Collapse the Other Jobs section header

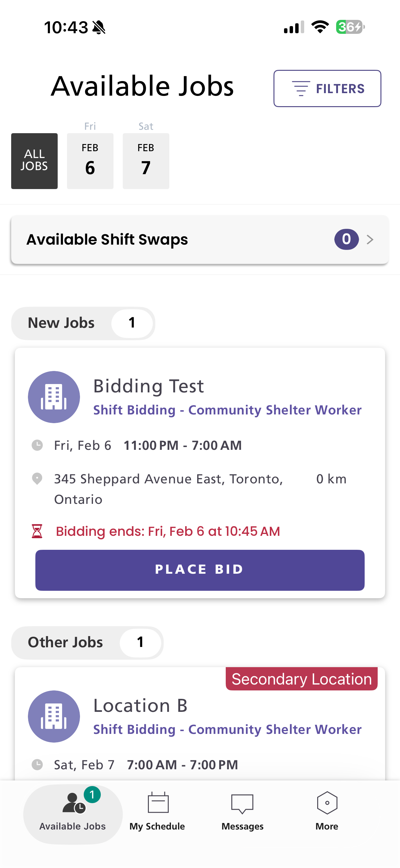(x=87, y=643)
